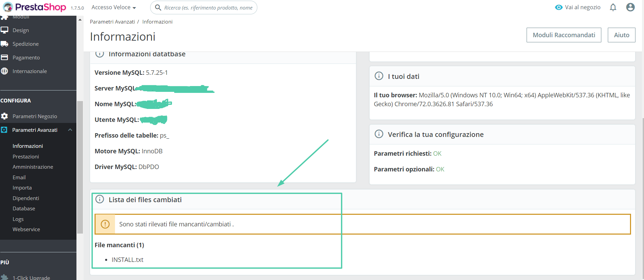Focus the Ricerca search field
Viewport: 644px width, 280px height.
[208, 8]
